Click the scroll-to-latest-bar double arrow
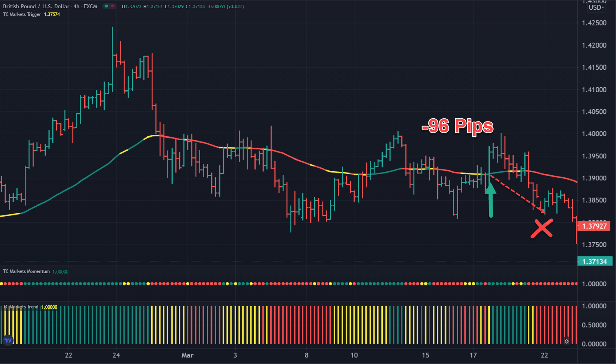 566,341
